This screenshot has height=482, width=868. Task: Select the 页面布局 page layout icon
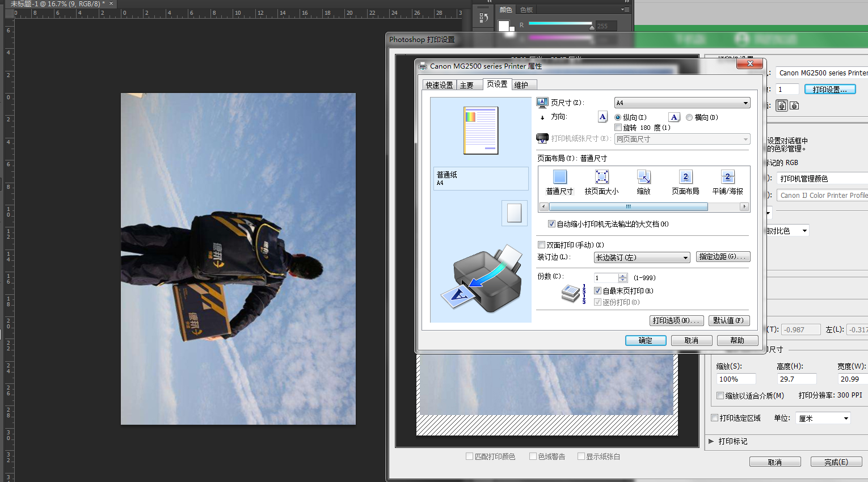tap(685, 177)
